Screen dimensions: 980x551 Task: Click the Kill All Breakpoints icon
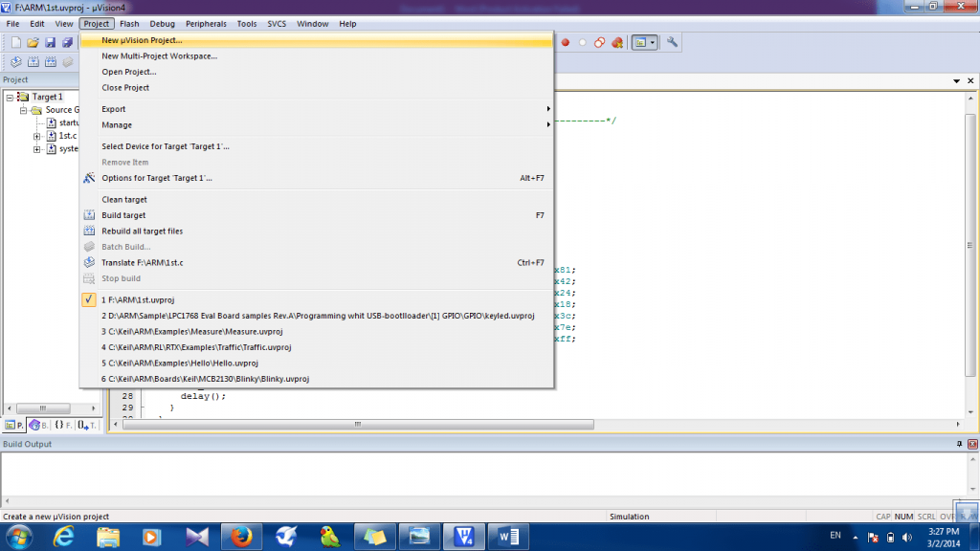[617, 42]
